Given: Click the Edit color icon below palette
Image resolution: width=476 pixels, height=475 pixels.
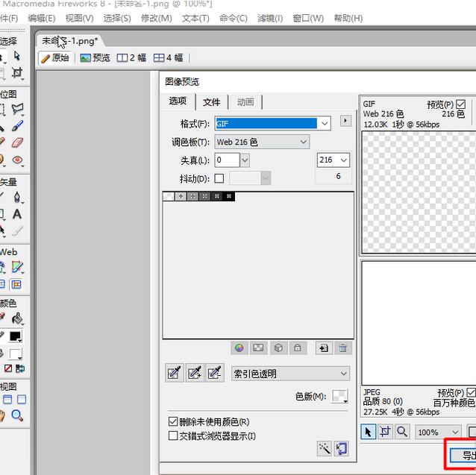Looking at the screenshot, I should 239,348.
